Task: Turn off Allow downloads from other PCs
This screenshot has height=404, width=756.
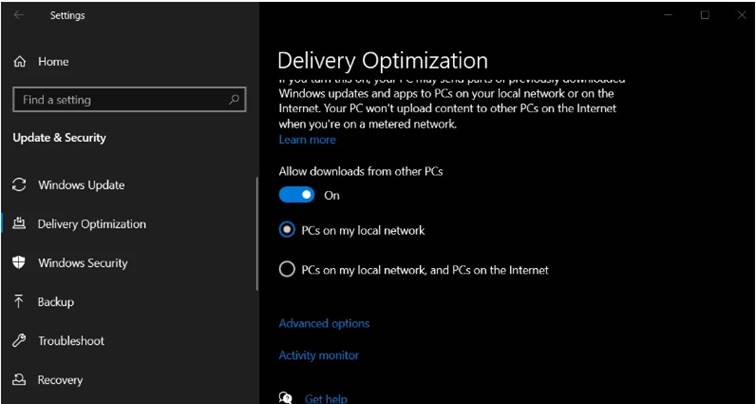Action: pyautogui.click(x=297, y=195)
